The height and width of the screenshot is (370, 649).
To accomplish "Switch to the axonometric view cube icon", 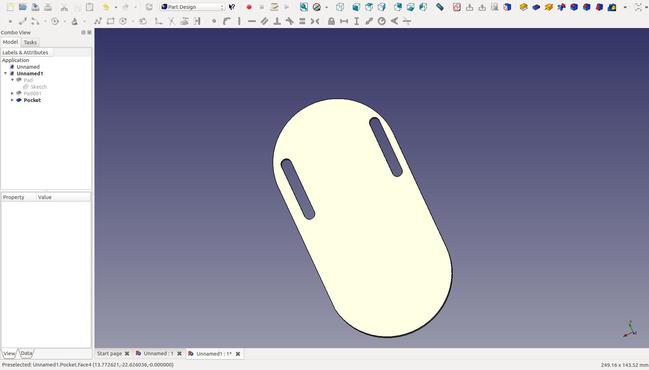I will pos(340,7).
